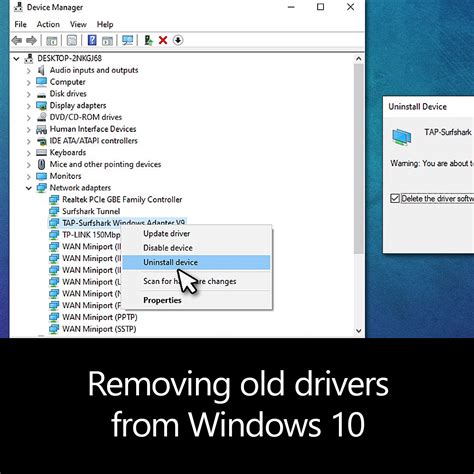Click the Display adapters icon

click(41, 106)
